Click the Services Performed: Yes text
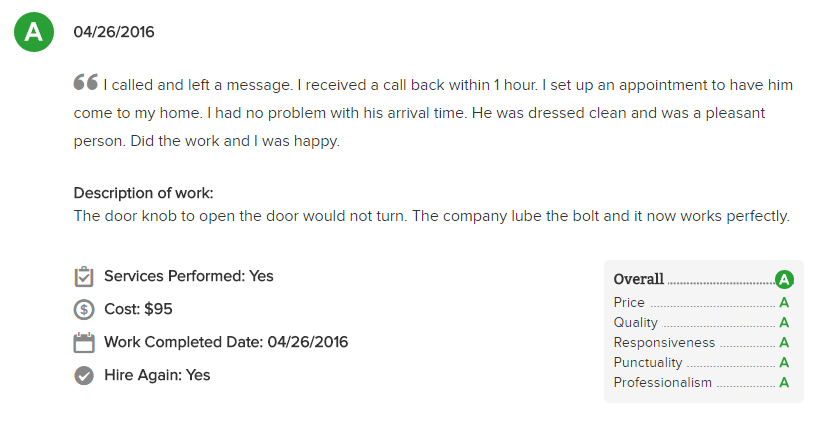833x422 pixels. pyautogui.click(x=189, y=276)
